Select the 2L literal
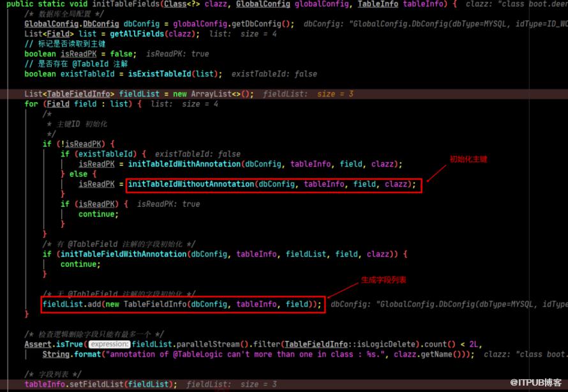568x392 pixels. (474, 344)
